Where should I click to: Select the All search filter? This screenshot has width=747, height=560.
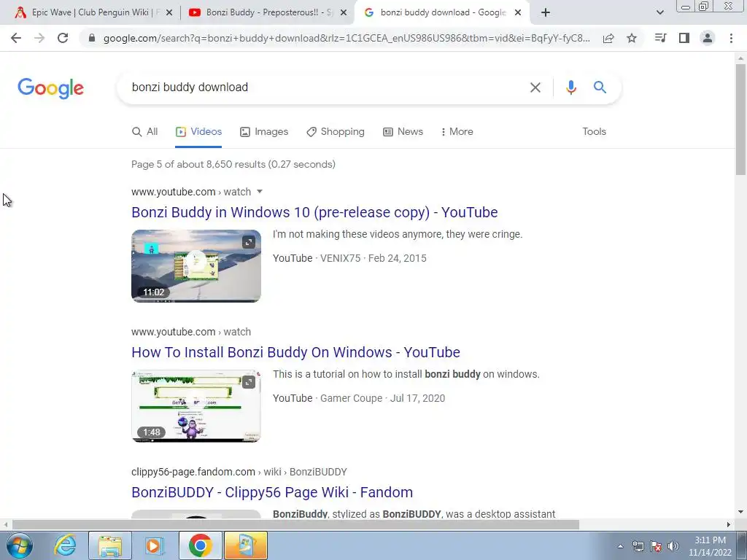(x=145, y=131)
